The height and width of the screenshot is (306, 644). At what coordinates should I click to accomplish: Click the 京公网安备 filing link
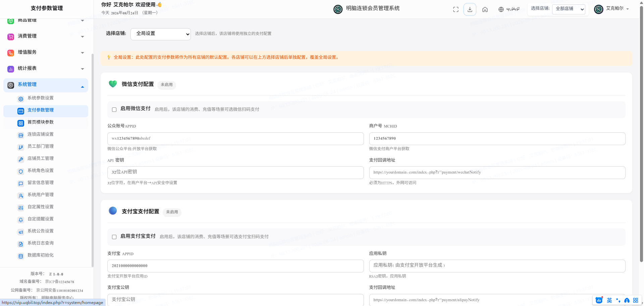[x=60, y=290]
